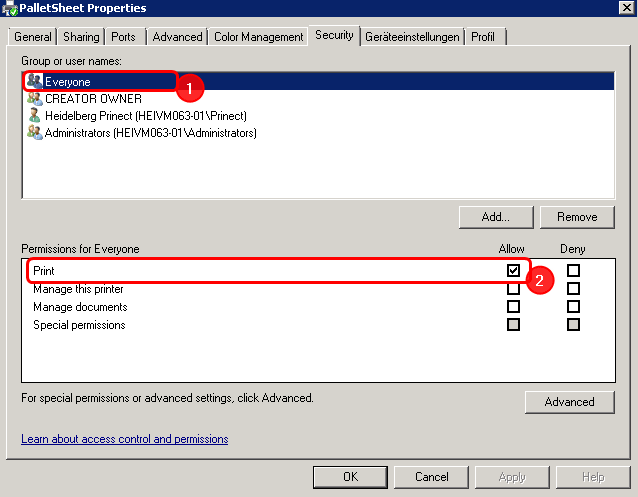Enable Deny for Print permission

coord(573,270)
